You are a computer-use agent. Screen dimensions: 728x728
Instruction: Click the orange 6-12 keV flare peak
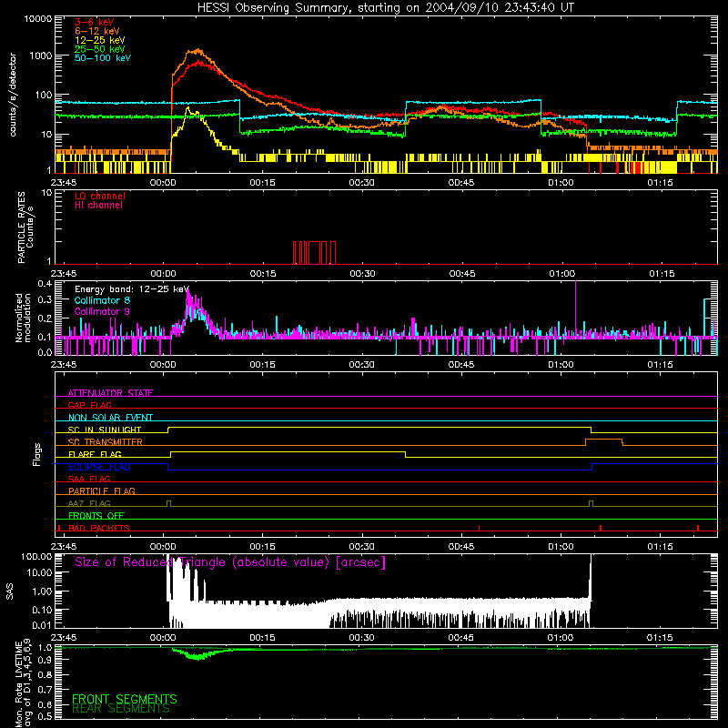(197, 51)
